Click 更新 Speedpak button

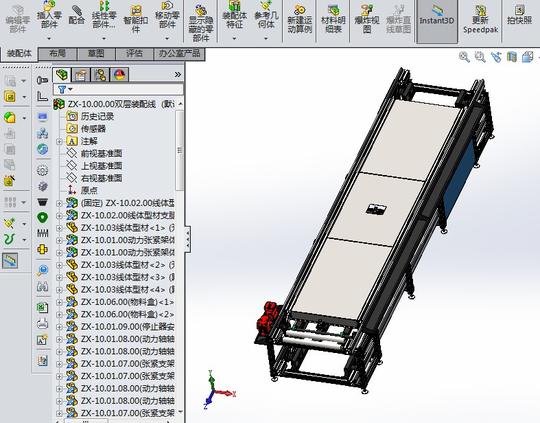480,20
